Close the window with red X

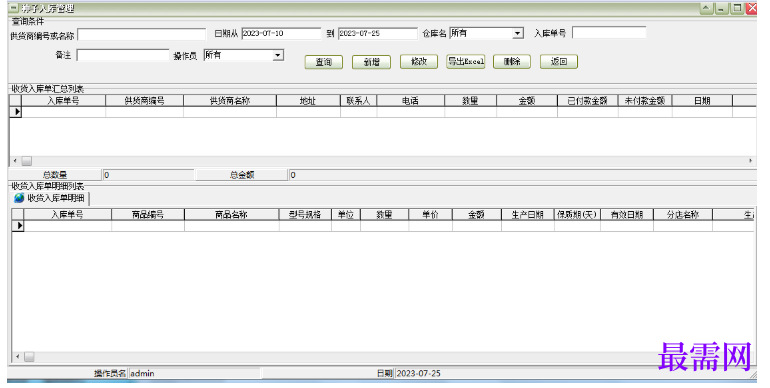click(752, 8)
